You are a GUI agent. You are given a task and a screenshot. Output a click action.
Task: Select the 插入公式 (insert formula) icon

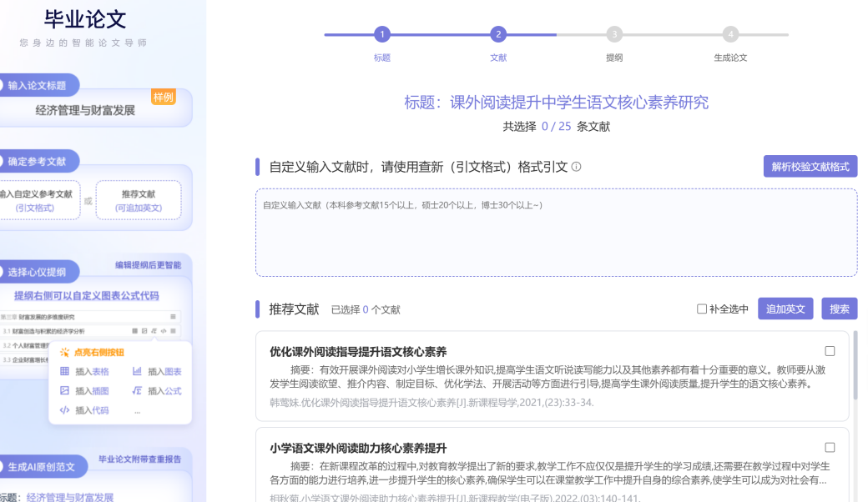[138, 389]
